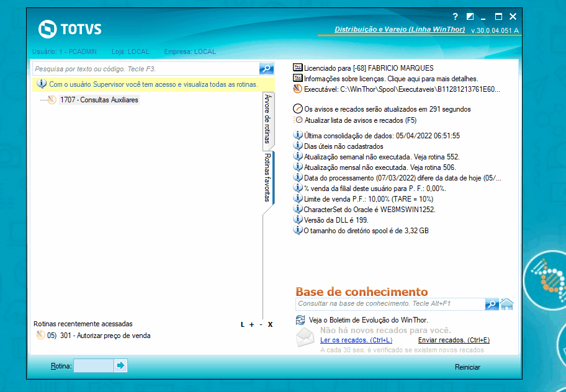Viewport: 566px width, 392px height.
Task: Click the Executável path icon
Action: [297, 89]
